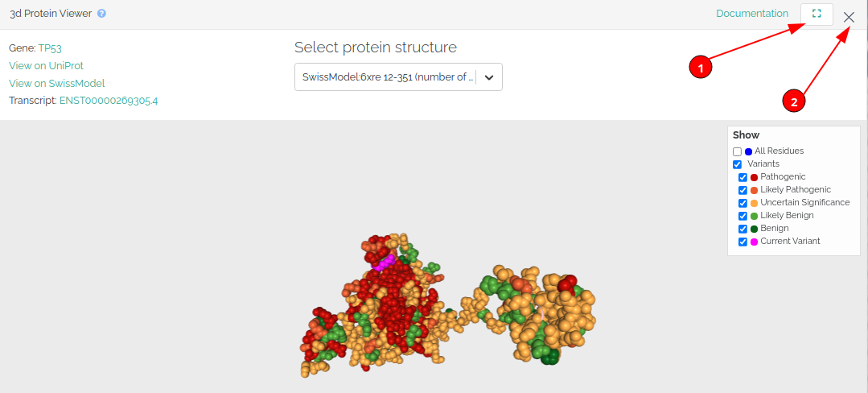Viewport: 868px width, 393px height.
Task: Uncheck the Variants checkbox
Action: (737, 164)
